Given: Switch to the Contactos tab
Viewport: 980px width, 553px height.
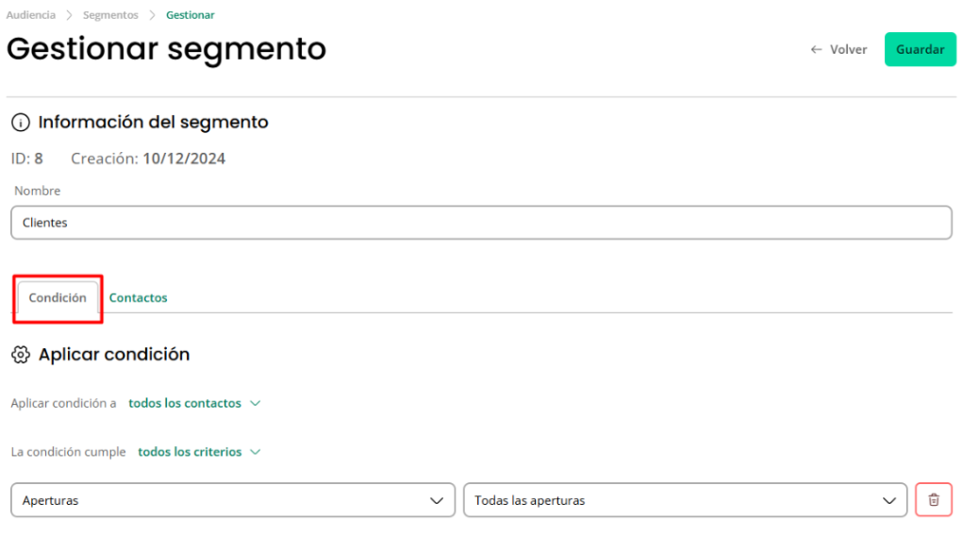Looking at the screenshot, I should point(138,298).
